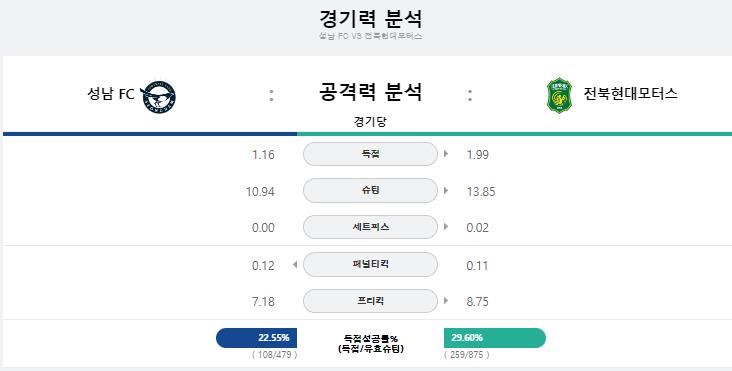Select the 프리킥 stat button
Screen dimensions: 732x371
(x=370, y=301)
